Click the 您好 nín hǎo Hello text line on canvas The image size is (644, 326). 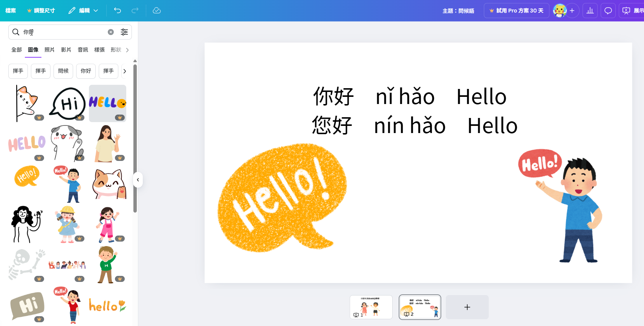pos(415,126)
